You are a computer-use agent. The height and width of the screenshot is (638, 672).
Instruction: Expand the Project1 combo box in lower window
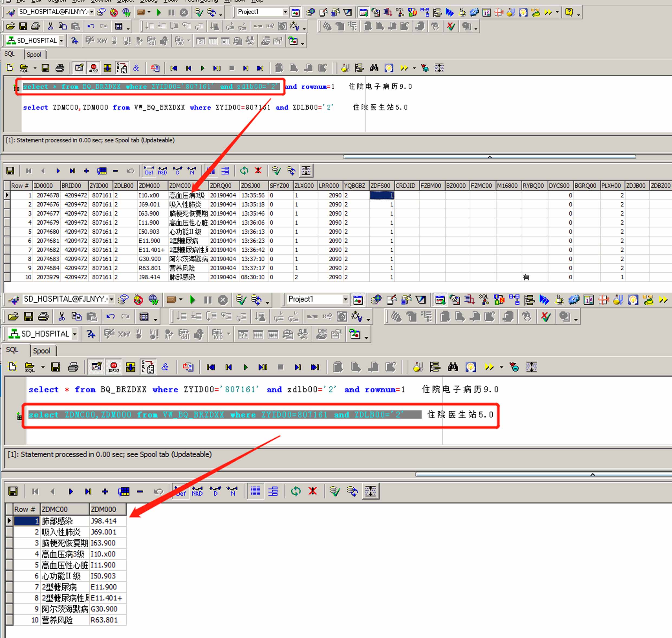click(345, 299)
